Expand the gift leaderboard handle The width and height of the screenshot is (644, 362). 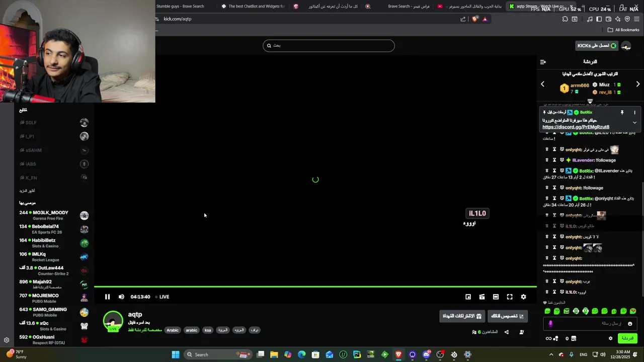point(590,101)
